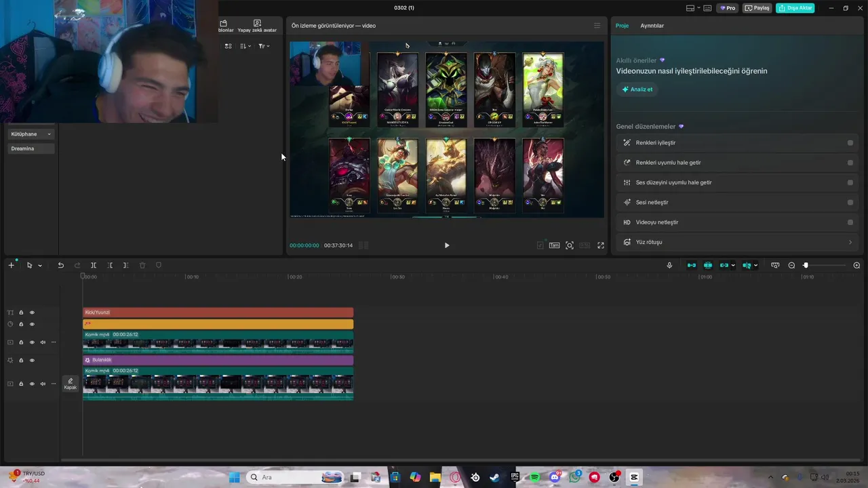Image resolution: width=868 pixels, height=488 pixels.
Task: Open the Yapay zeka avatar tab
Action: (257, 26)
